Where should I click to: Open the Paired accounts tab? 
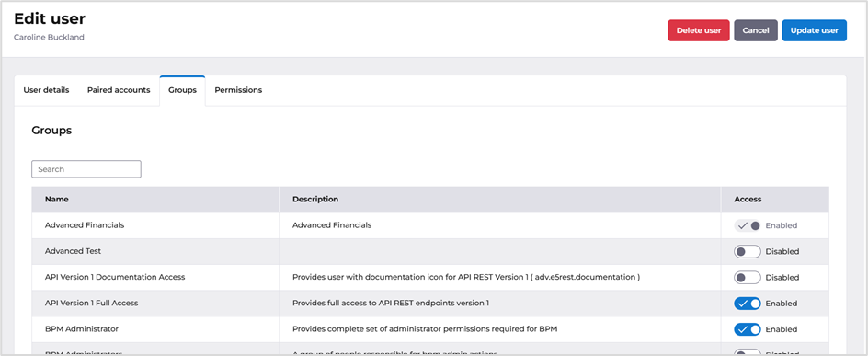click(119, 90)
